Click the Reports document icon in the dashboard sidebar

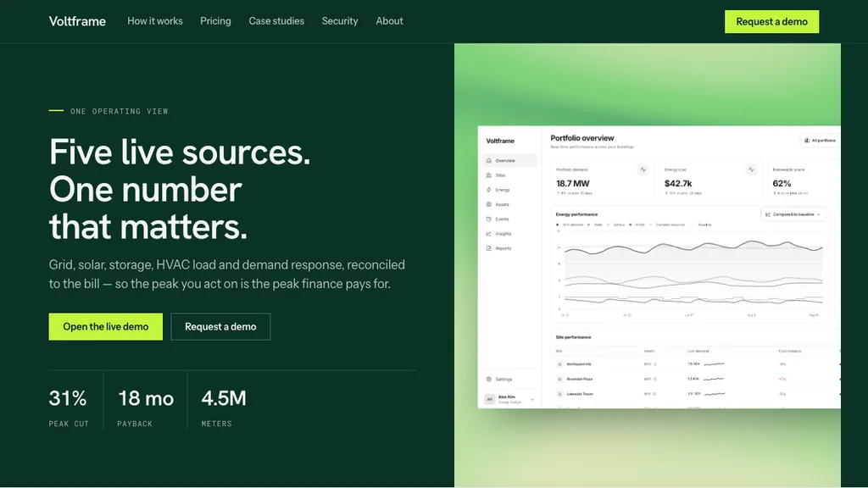coord(489,248)
